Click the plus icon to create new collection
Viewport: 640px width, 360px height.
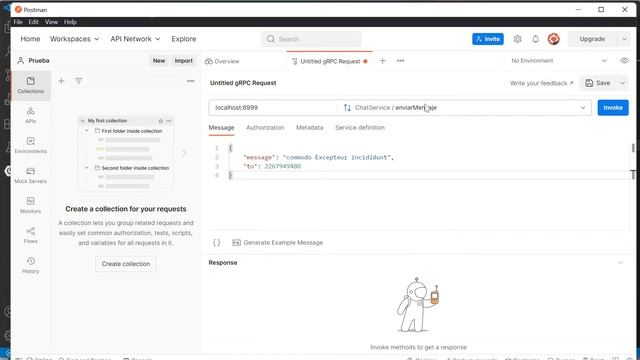pyautogui.click(x=61, y=81)
